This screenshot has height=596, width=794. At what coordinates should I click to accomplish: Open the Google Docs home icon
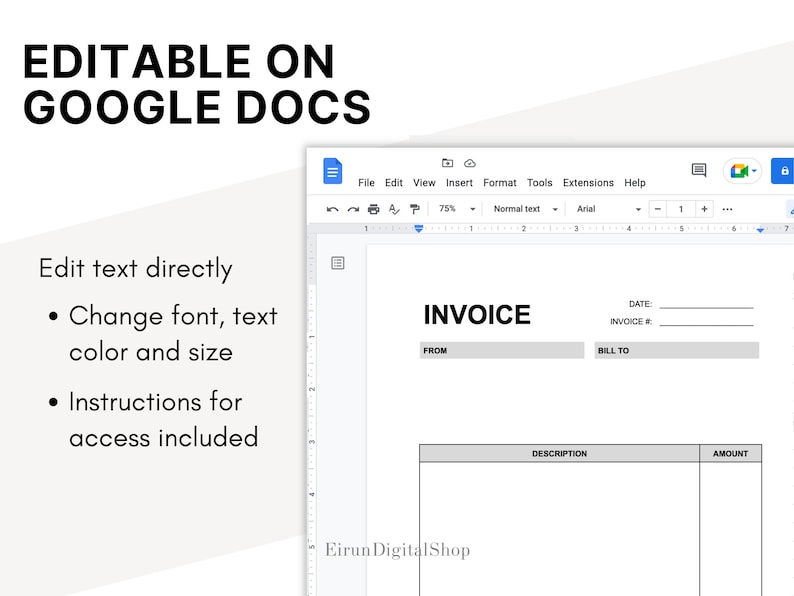click(x=333, y=171)
